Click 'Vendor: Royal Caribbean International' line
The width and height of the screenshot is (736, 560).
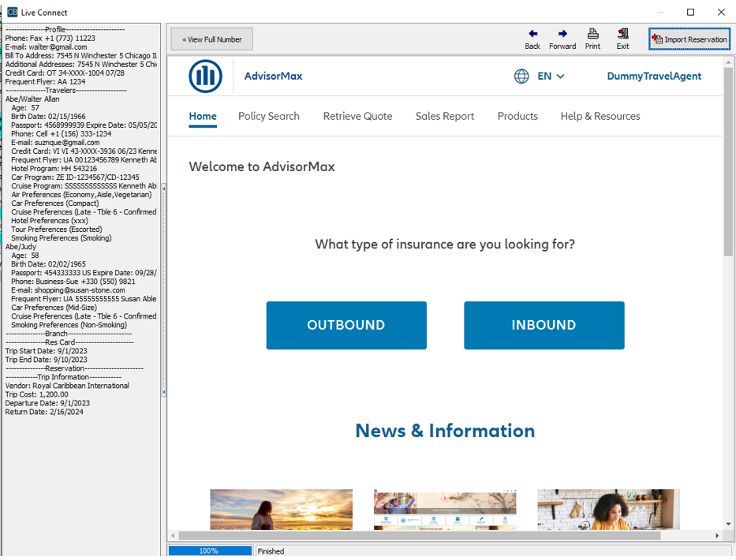point(67,386)
